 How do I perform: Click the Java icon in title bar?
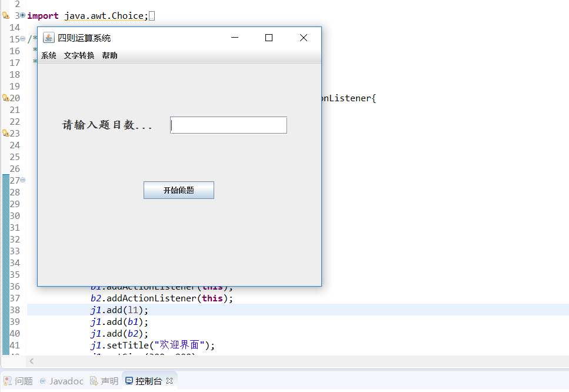pos(49,38)
